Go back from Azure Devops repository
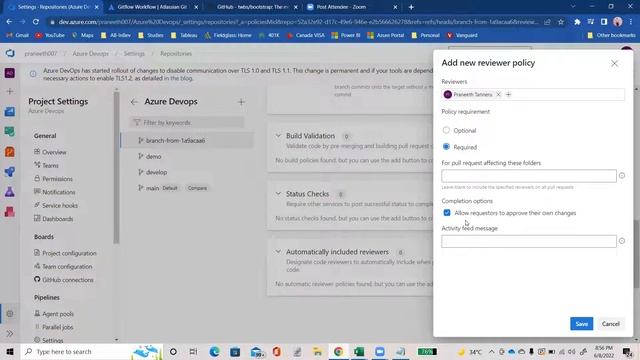640x360 pixels. pyautogui.click(x=134, y=102)
